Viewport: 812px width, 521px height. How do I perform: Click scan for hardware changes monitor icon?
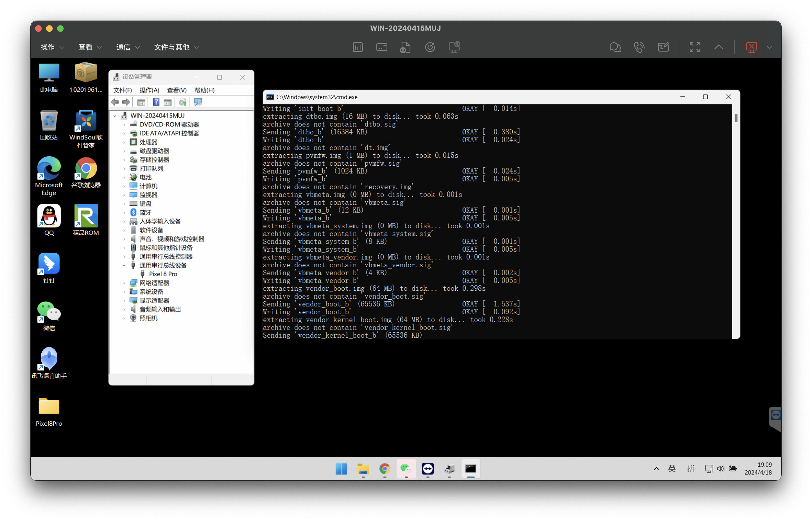coord(198,102)
